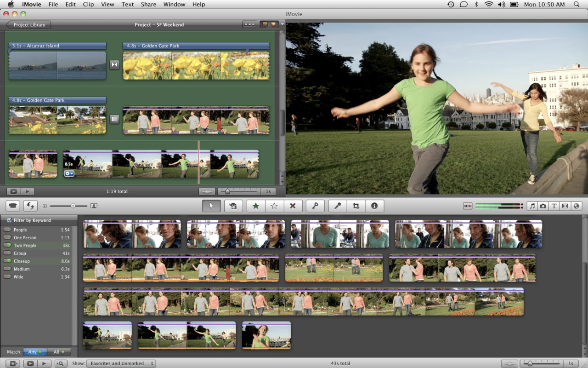
Task: Open the gear menu on 8.5s clip
Action: 69,173
